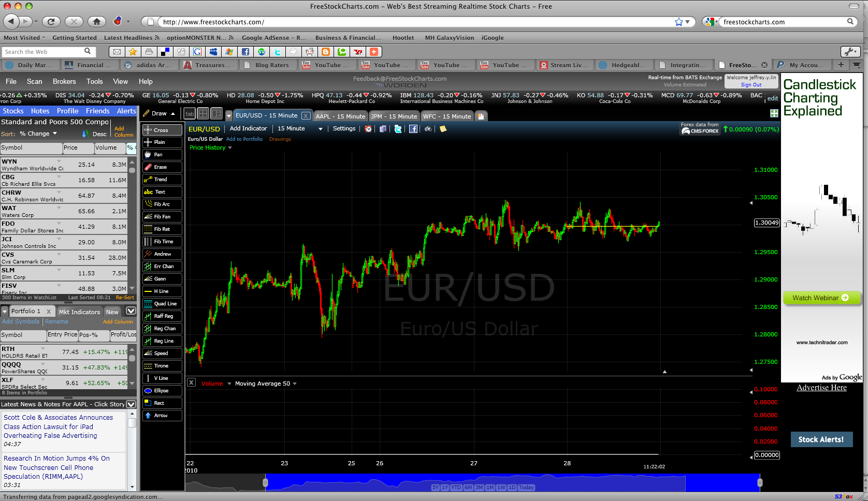868x501 pixels.
Task: Select the Trend line tool
Action: [162, 180]
